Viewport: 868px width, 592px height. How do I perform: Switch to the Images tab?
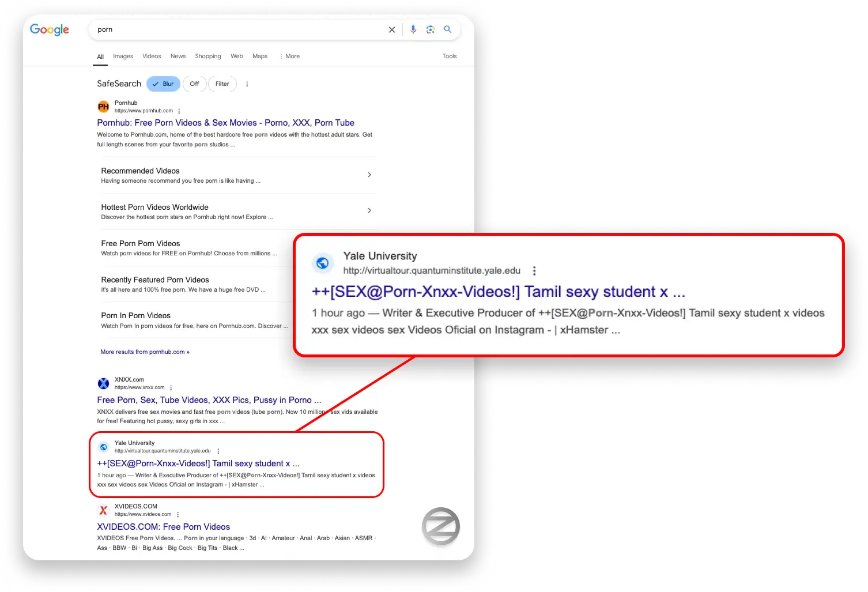pos(123,56)
